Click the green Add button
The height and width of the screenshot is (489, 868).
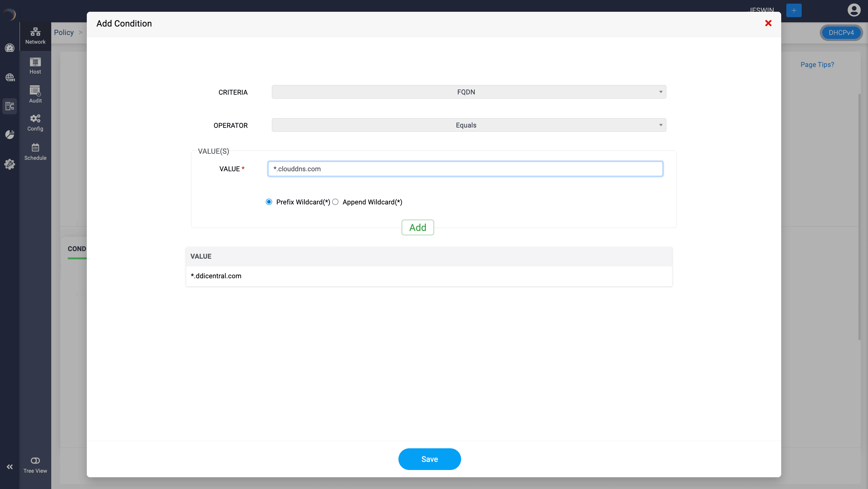(x=417, y=228)
